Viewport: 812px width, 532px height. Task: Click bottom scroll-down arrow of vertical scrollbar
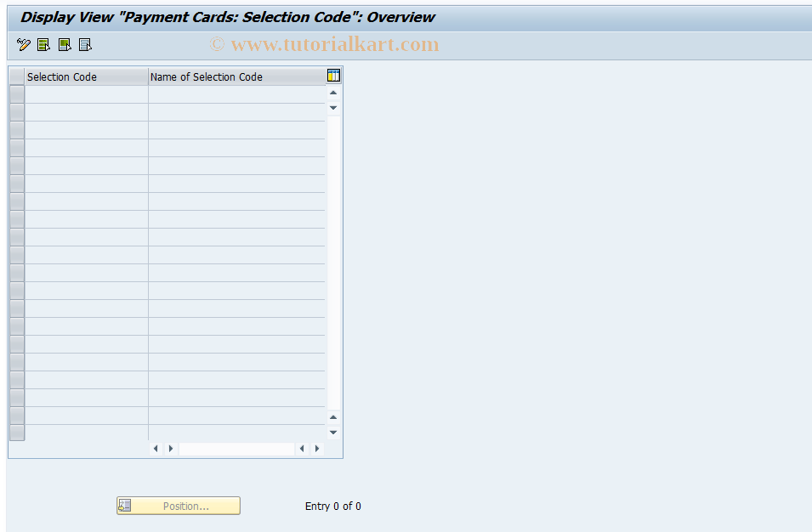[x=333, y=432]
